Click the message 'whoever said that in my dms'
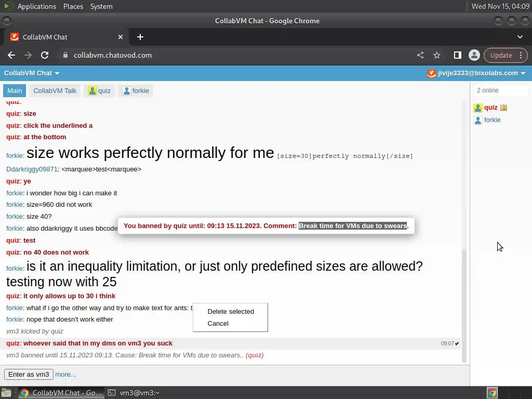Viewport: 532px width, 399px height. 98,343
